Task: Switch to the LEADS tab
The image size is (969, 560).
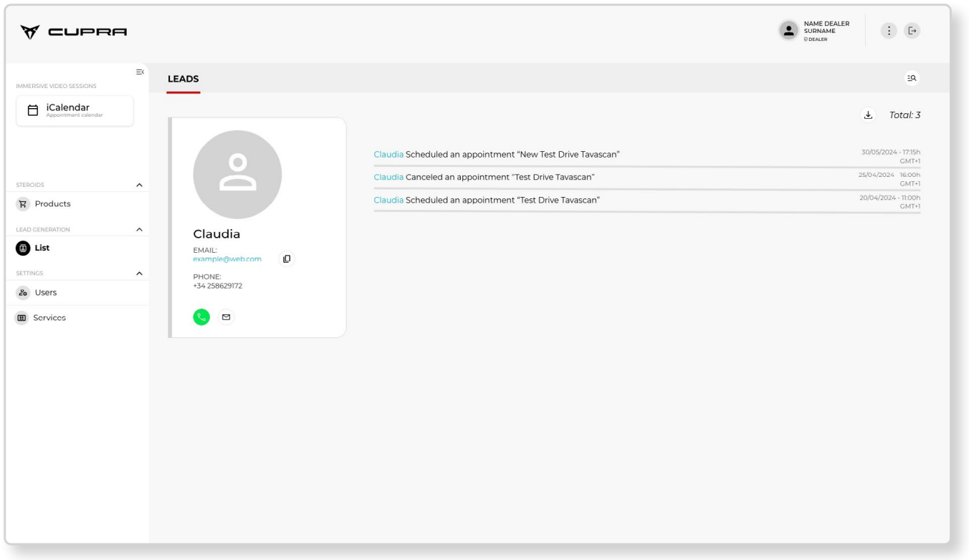Action: pyautogui.click(x=183, y=79)
